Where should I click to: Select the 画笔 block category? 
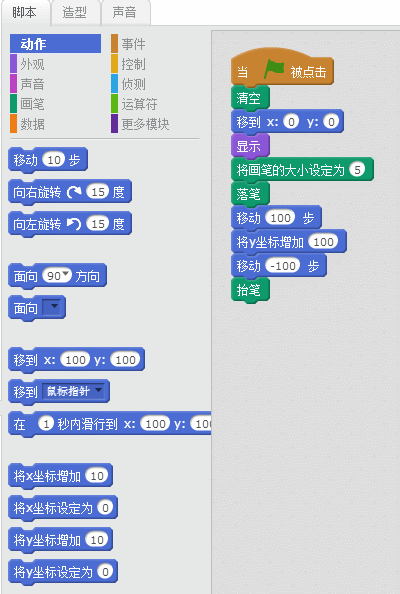(x=32, y=104)
